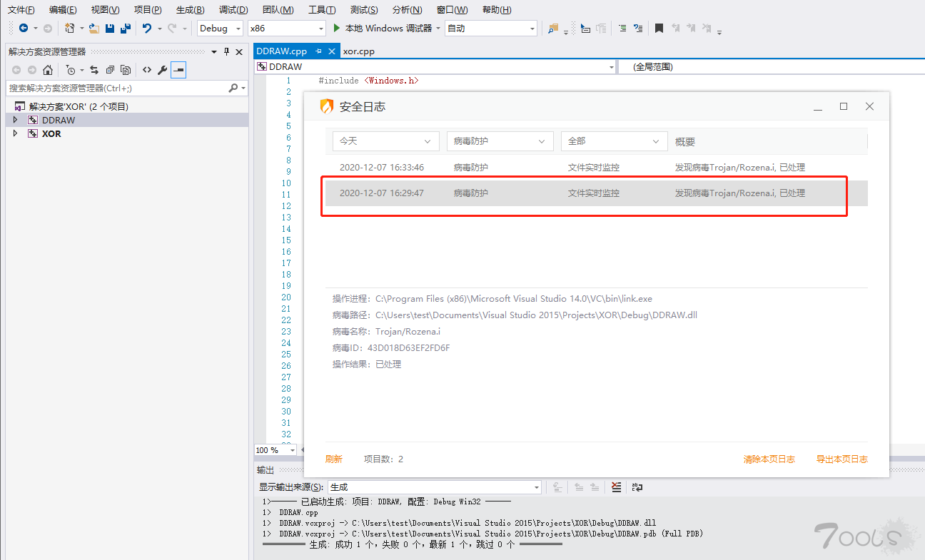Click pending changes filter clock icon
The width and height of the screenshot is (925, 560).
[70, 70]
